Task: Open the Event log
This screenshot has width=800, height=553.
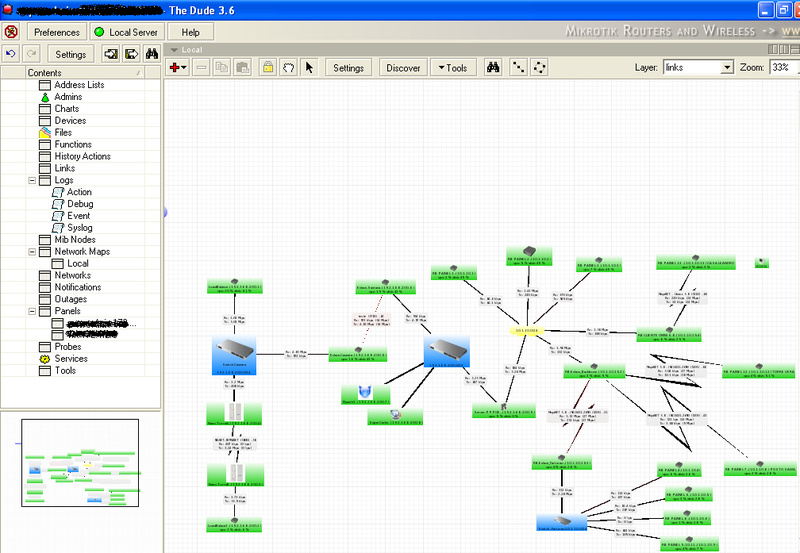Action: 78,216
